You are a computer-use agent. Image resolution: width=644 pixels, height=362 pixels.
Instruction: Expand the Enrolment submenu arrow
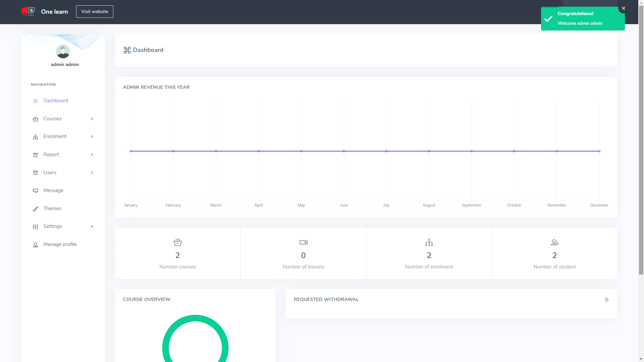tap(92, 136)
